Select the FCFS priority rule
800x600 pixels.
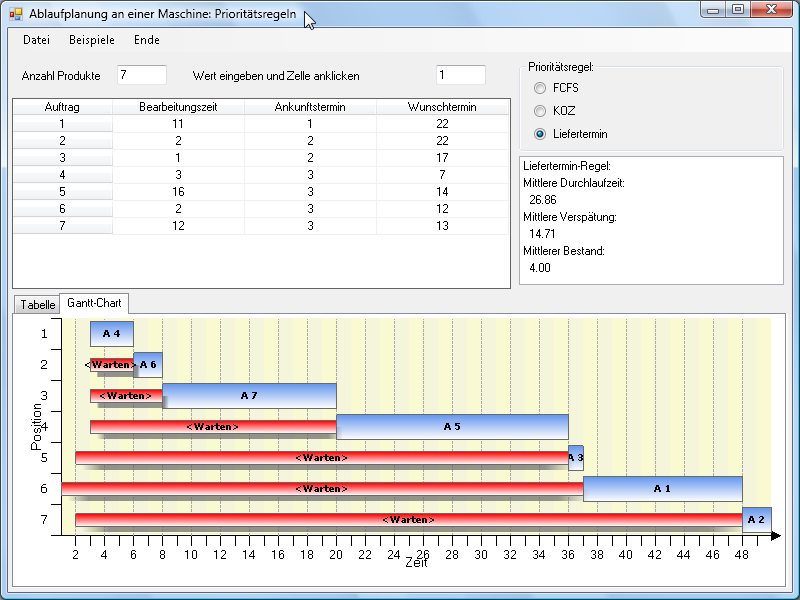click(x=541, y=88)
